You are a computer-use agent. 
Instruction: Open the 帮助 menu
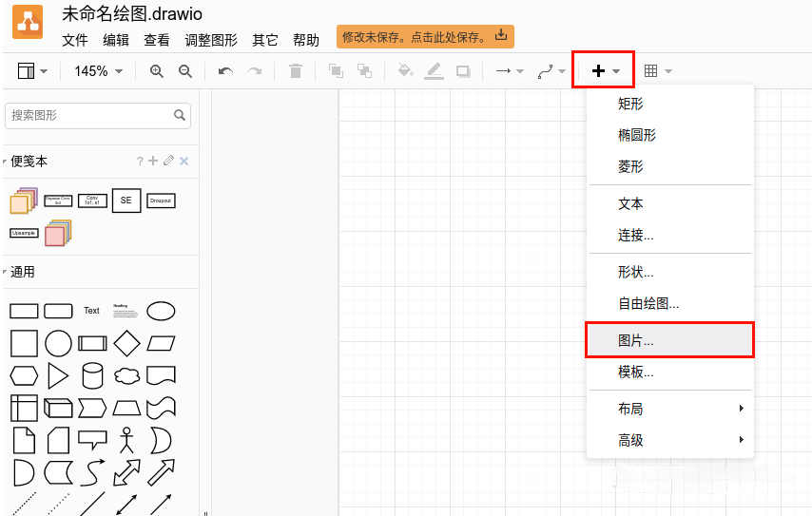point(305,40)
